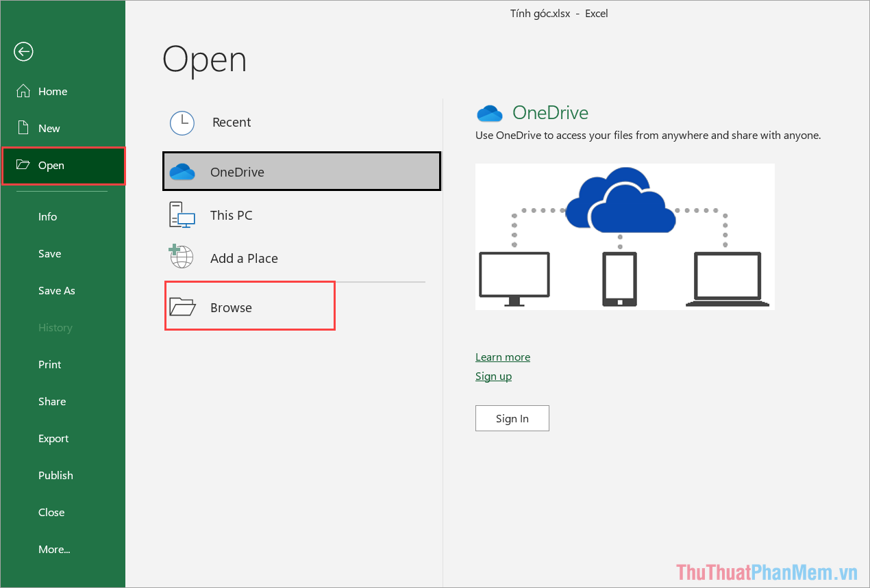Click the Sign up link
870x588 pixels.
(x=493, y=376)
